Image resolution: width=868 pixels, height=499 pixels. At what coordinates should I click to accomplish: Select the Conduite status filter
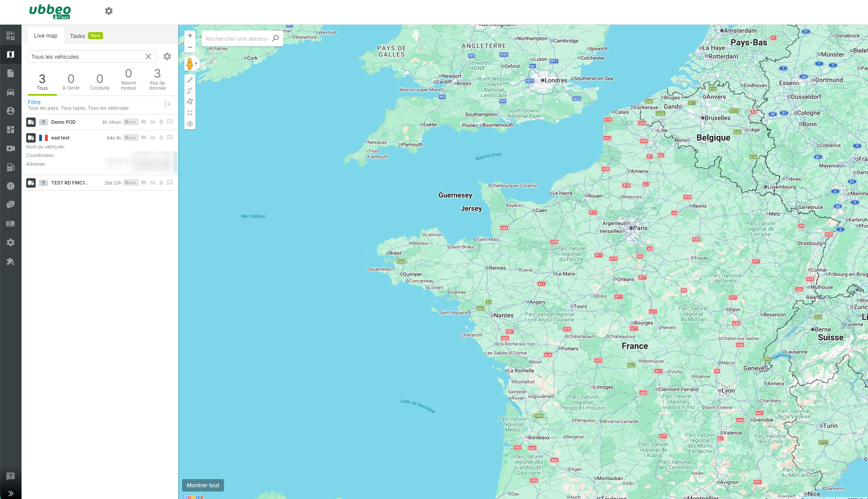[x=100, y=82]
